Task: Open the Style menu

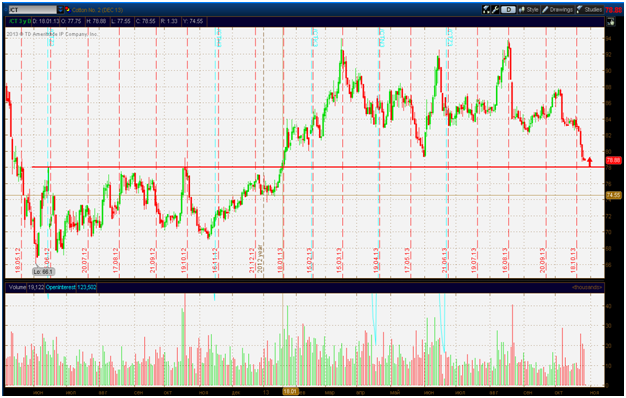Action: point(529,10)
